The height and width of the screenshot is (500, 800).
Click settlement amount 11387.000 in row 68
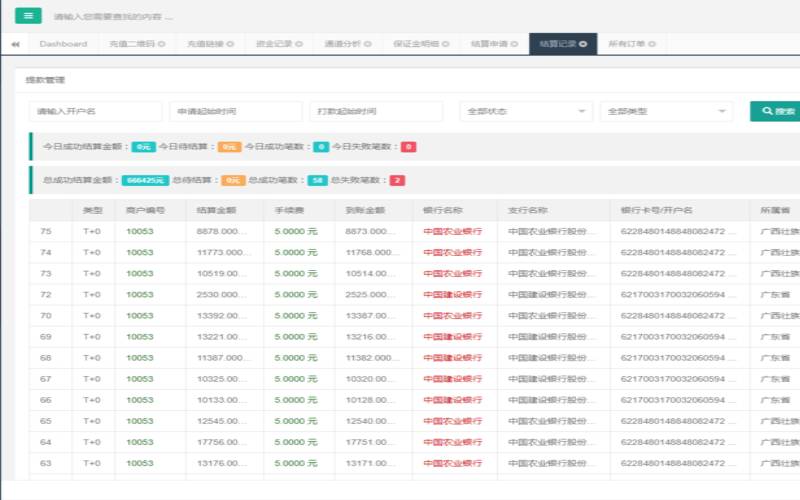[221, 358]
